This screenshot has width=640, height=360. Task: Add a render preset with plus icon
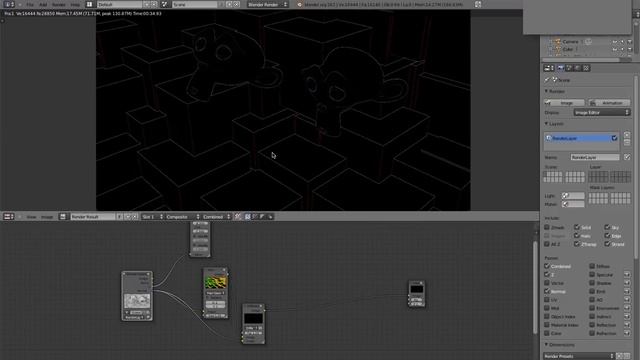tap(620, 356)
